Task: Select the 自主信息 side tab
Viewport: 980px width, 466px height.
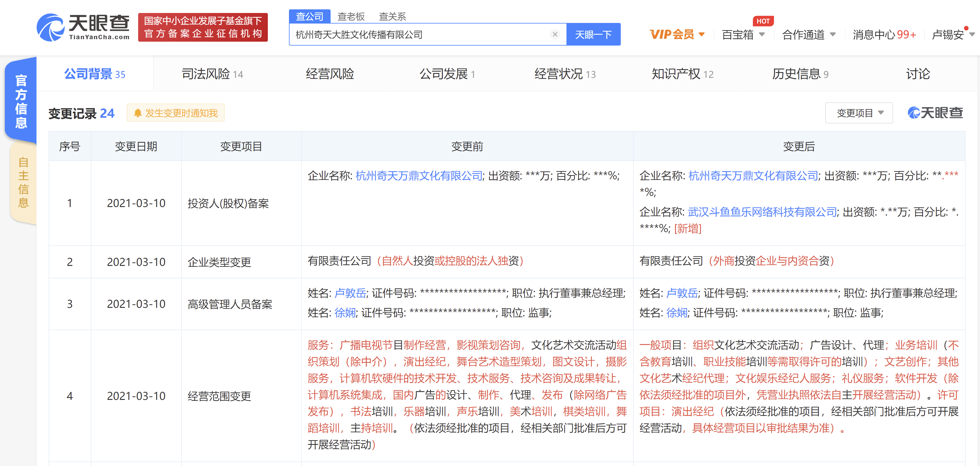Action: [x=23, y=182]
